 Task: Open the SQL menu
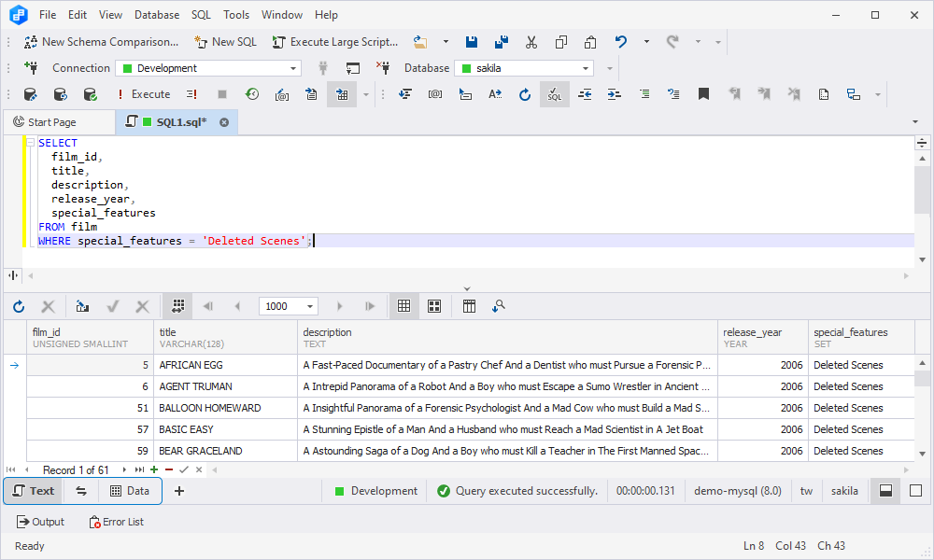tap(201, 15)
